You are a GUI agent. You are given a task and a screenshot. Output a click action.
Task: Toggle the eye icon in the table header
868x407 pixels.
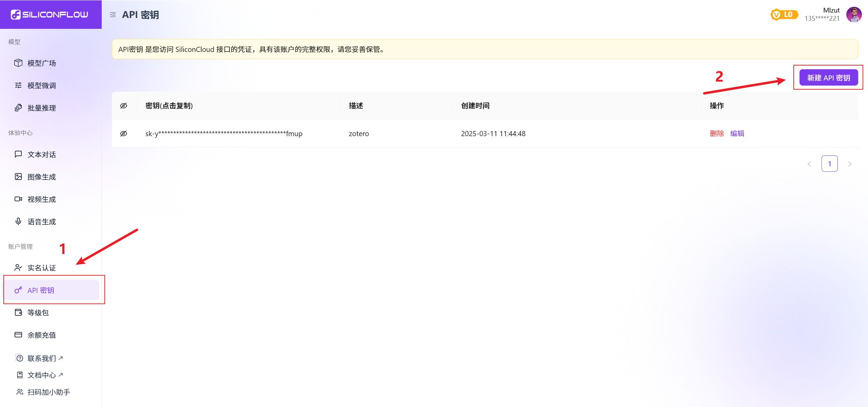124,106
